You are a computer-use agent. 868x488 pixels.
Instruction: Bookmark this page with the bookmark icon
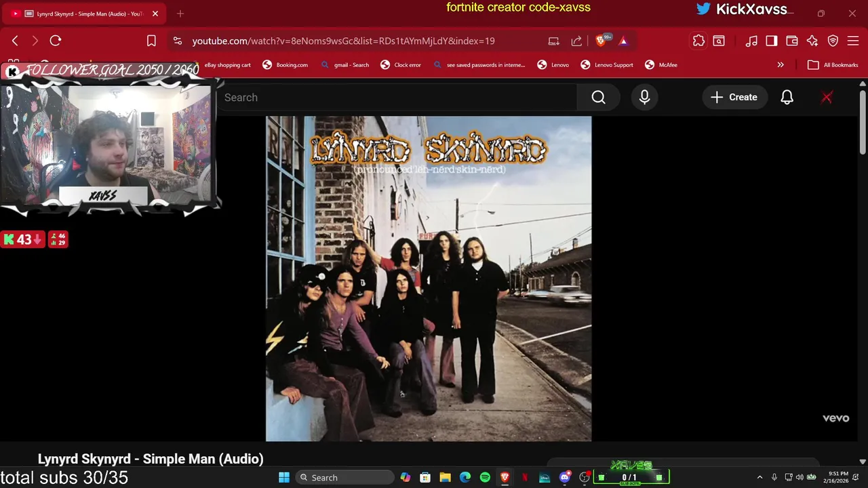pyautogui.click(x=151, y=41)
